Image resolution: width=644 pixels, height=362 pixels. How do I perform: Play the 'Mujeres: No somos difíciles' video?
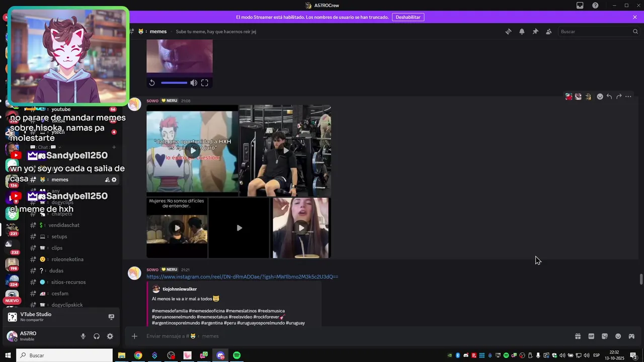tap(177, 228)
